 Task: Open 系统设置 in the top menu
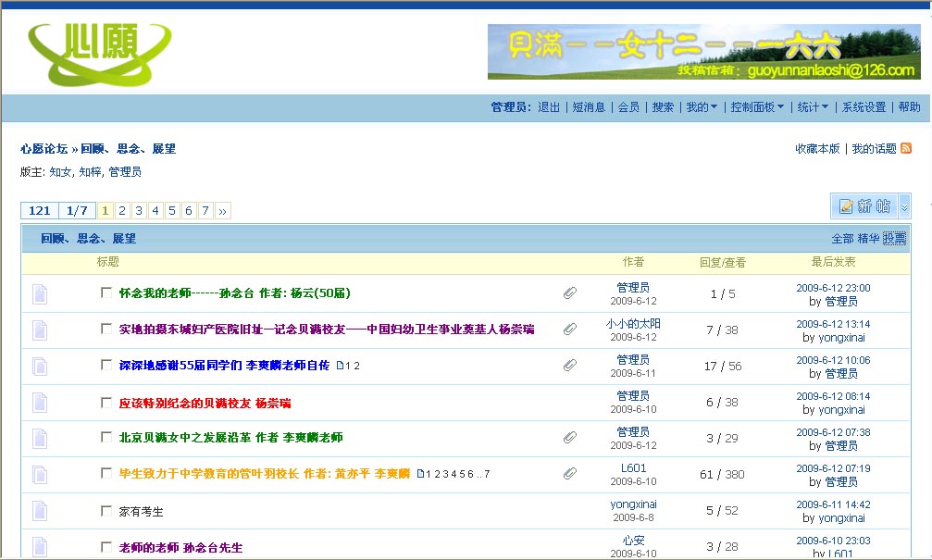click(x=864, y=107)
